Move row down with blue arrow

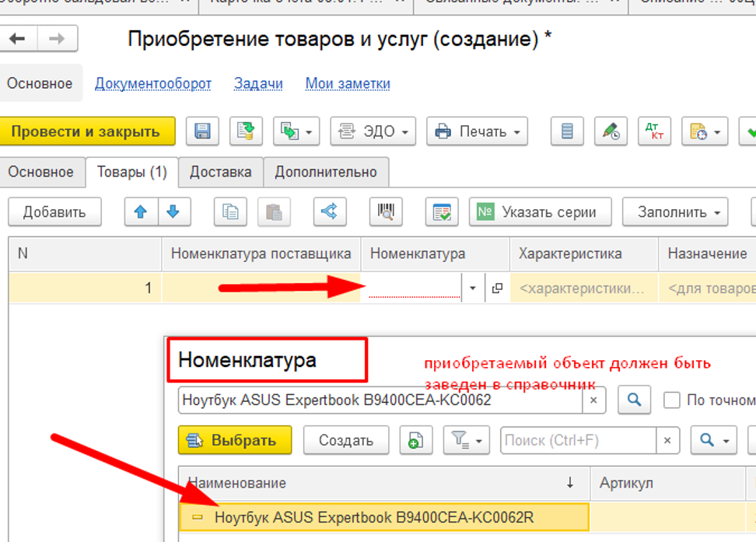click(x=173, y=212)
